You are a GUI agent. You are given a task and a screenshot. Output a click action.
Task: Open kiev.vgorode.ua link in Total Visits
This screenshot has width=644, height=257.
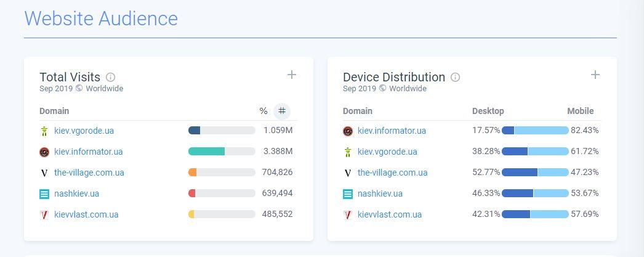[x=84, y=131]
